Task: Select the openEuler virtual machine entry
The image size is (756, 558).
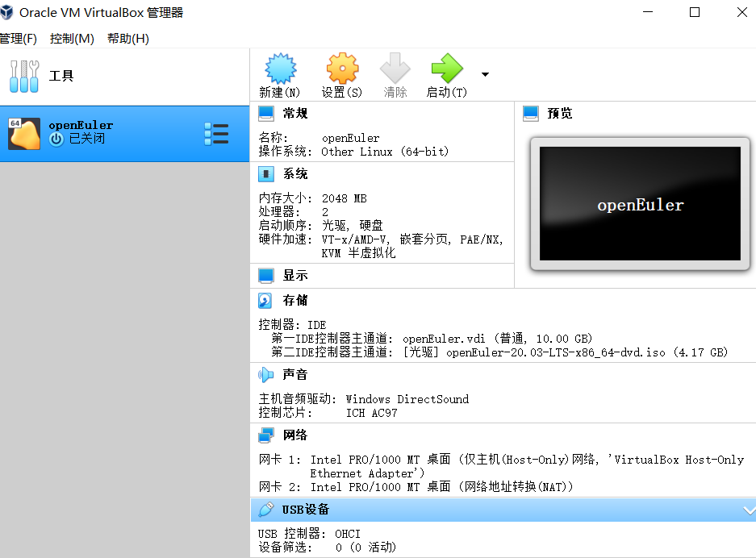Action: [x=105, y=133]
